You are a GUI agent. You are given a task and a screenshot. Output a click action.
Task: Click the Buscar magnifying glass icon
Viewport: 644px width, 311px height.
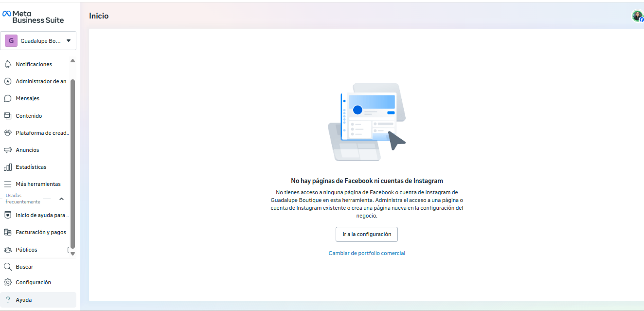pos(7,267)
